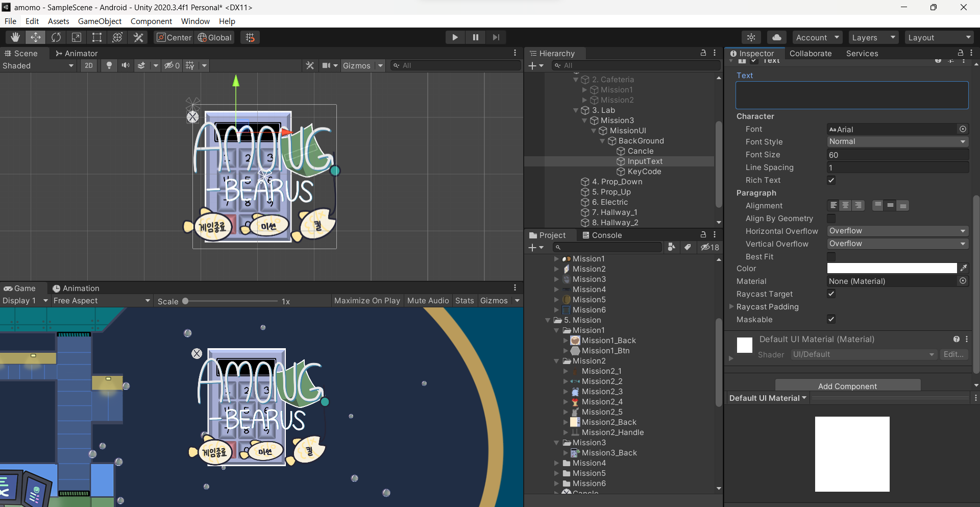This screenshot has width=980, height=507.
Task: Click the Step frame button
Action: tap(496, 37)
